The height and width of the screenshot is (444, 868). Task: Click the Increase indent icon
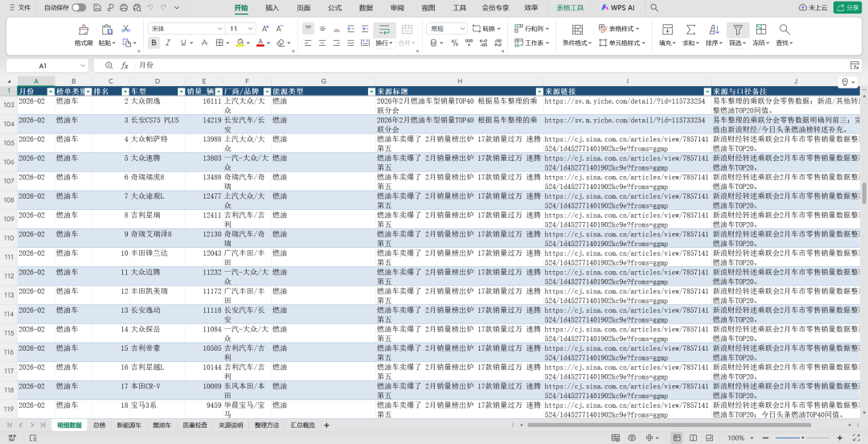[365, 28]
